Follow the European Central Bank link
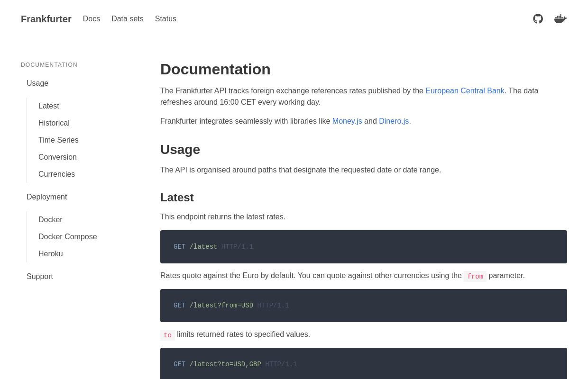Image resolution: width=588 pixels, height=379 pixels. click(x=465, y=91)
